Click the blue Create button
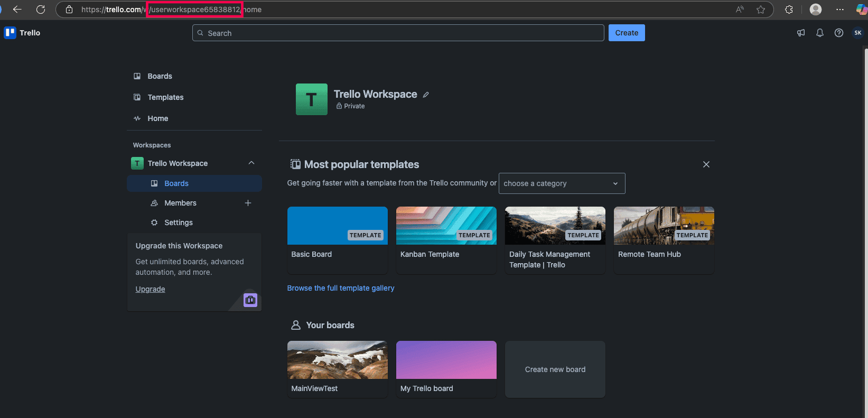The width and height of the screenshot is (868, 418). pos(627,33)
